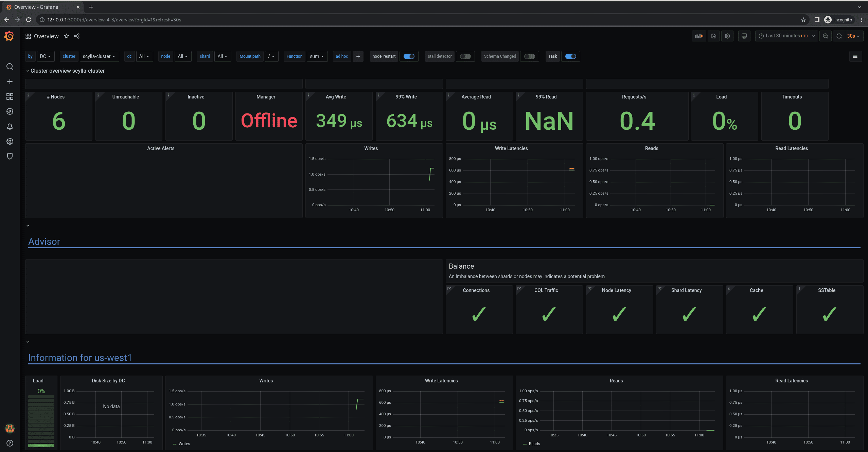Open the dc All dropdown
The height and width of the screenshot is (452, 868).
tap(144, 56)
